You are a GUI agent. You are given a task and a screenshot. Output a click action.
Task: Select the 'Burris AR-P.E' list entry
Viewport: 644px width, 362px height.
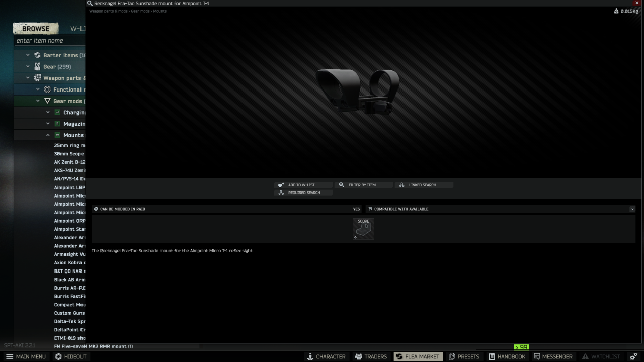point(69,288)
